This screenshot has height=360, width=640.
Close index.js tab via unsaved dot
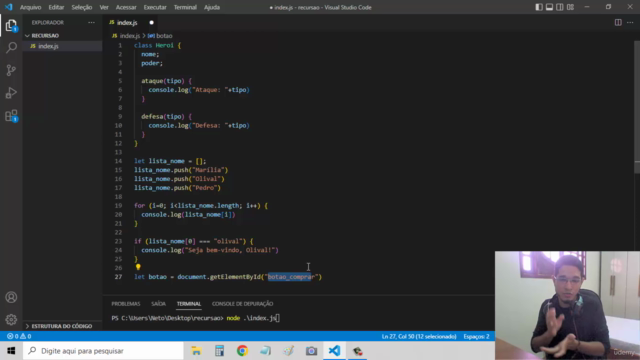pyautogui.click(x=151, y=23)
